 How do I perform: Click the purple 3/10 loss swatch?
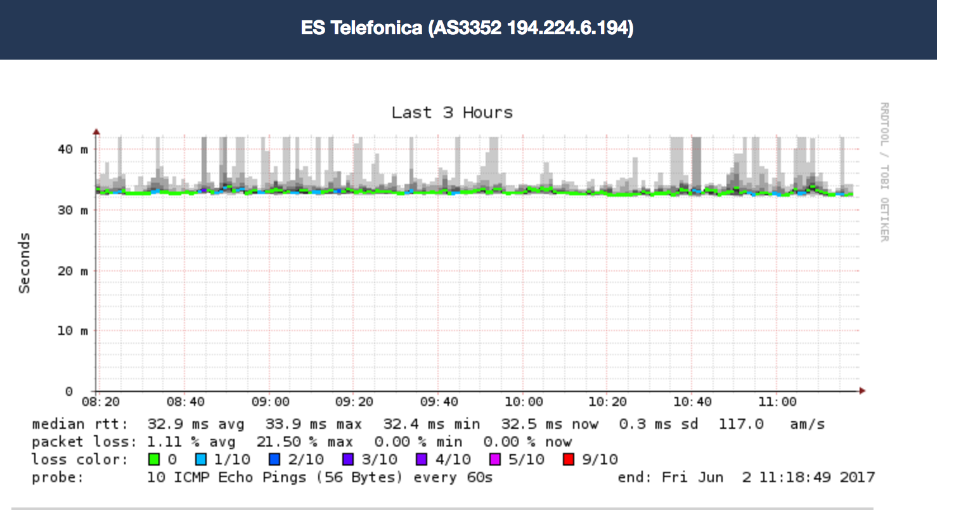coord(348,459)
